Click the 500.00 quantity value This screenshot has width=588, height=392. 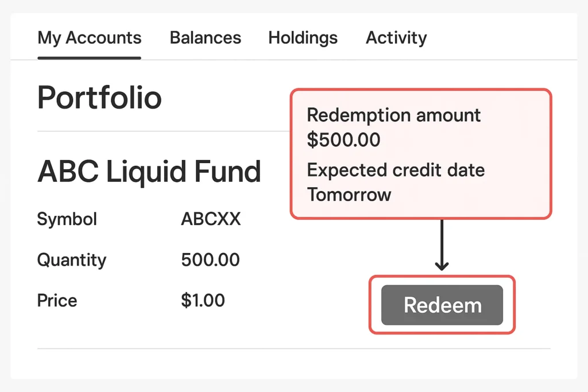(x=210, y=260)
